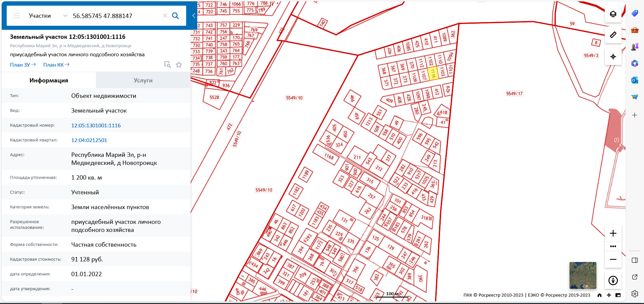Open the Games chess icon in Edge sidebar

tap(635, 47)
